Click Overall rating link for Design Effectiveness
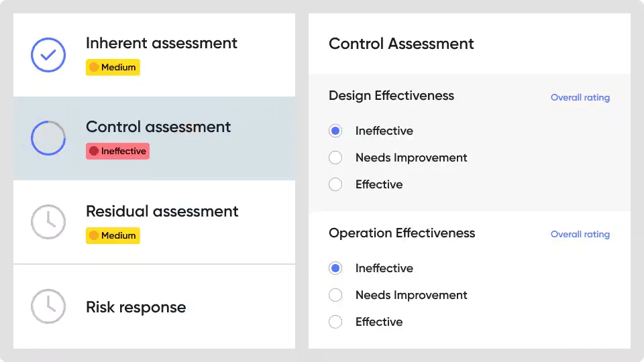The height and width of the screenshot is (362, 644). [580, 98]
